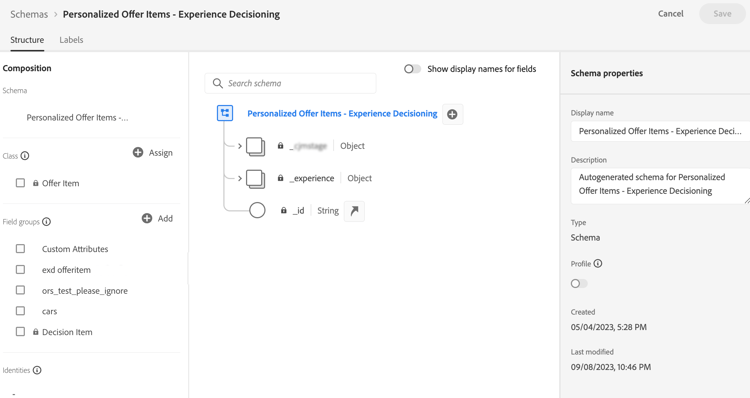
Task: Click the Cancel button
Action: tap(671, 14)
